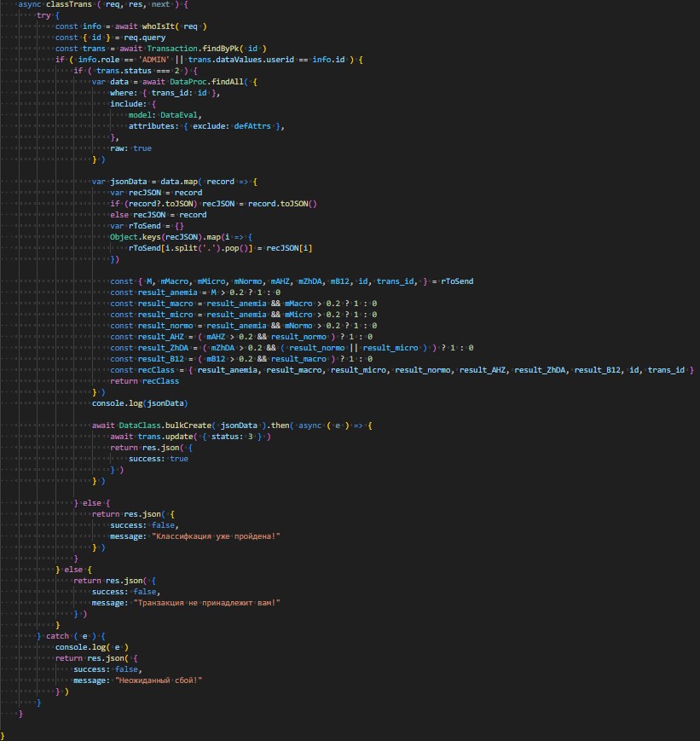Image resolution: width=700 pixels, height=741 pixels.
Task: Click the DataEval model value
Action: point(181,115)
